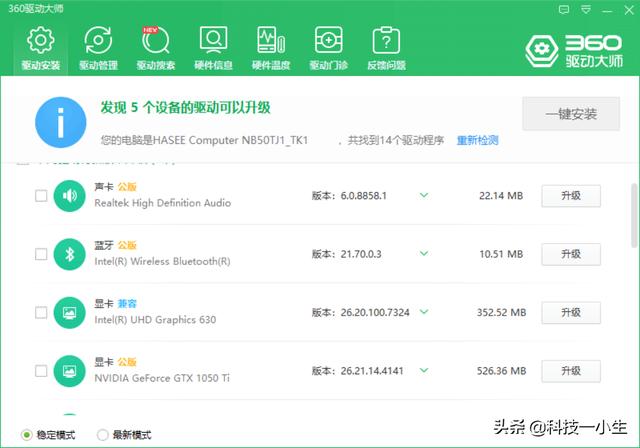Expand version dropdown for 6.0.8858.1
This screenshot has width=640, height=448.
(x=424, y=195)
